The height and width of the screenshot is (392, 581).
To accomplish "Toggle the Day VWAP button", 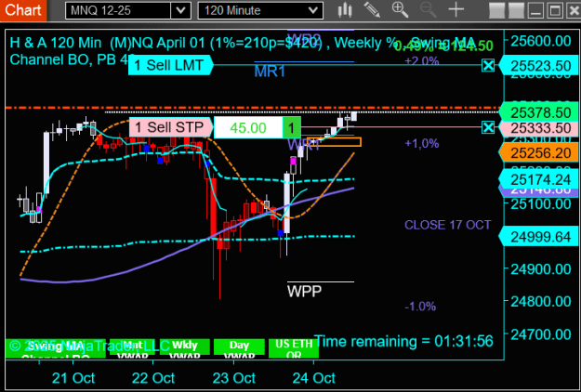I will [239, 347].
